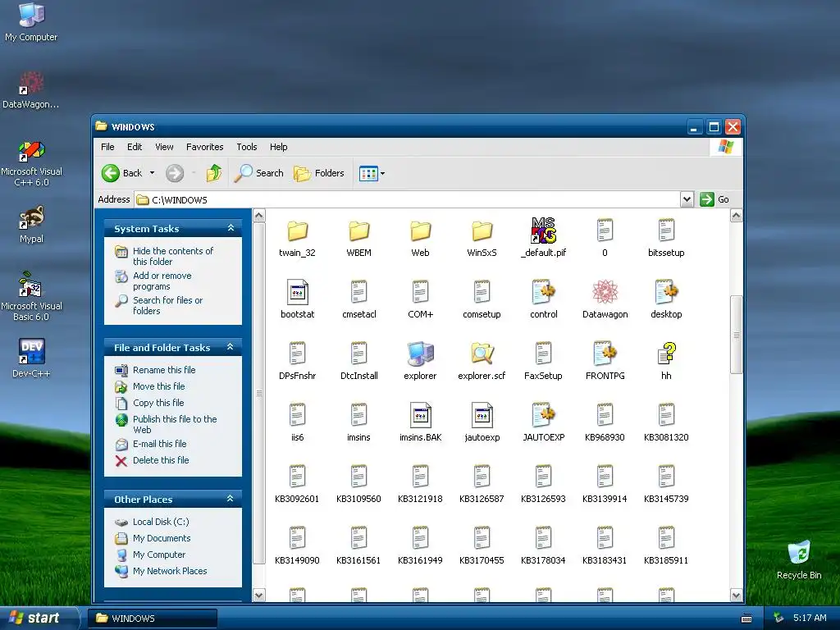Open the Favorites menu
The width and height of the screenshot is (840, 630).
[204, 147]
